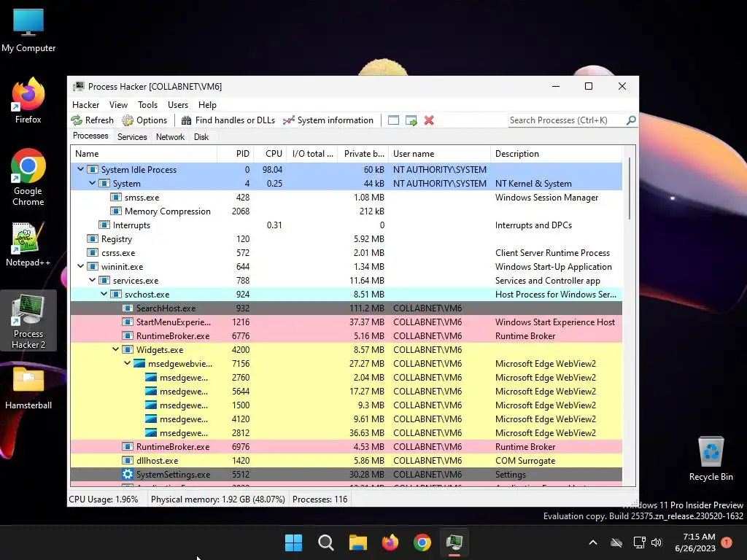The width and height of the screenshot is (747, 560).
Task: Collapse the svchost.exe tree node
Action: [104, 295]
